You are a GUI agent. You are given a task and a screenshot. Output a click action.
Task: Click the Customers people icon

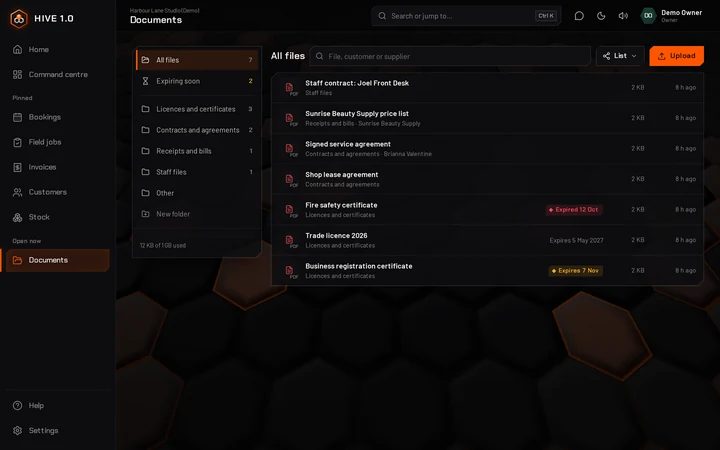pos(17,192)
